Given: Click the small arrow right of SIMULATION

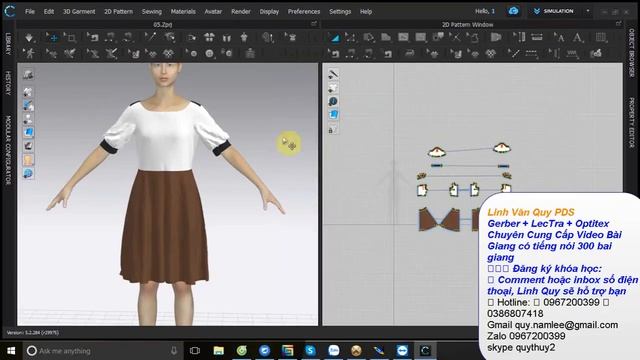Looking at the screenshot, I should [588, 11].
